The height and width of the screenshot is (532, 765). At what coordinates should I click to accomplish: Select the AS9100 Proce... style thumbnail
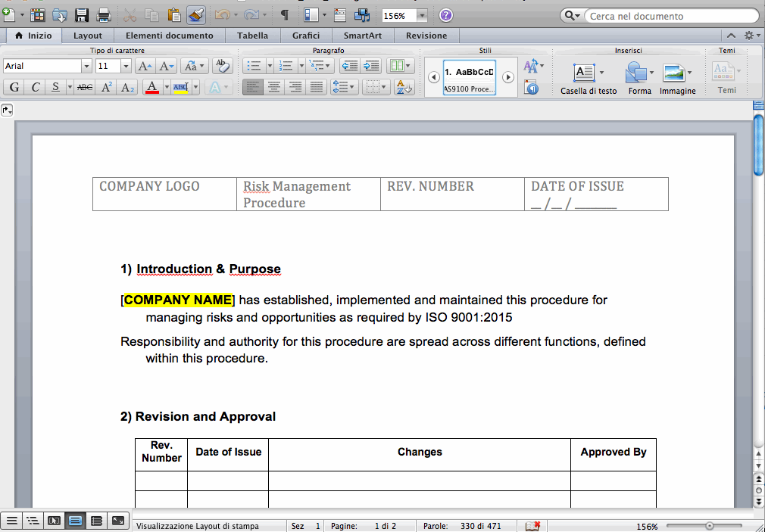470,77
